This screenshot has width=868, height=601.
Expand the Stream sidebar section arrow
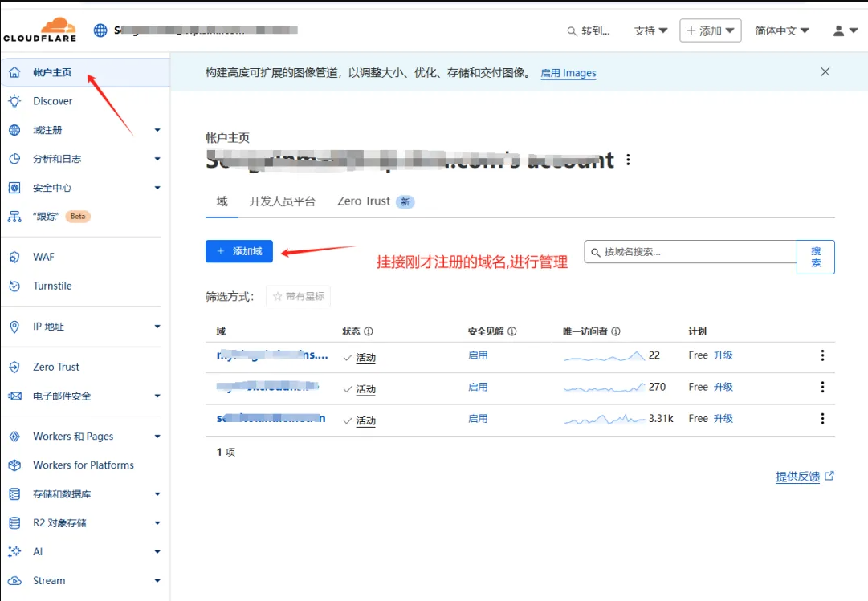(x=157, y=580)
